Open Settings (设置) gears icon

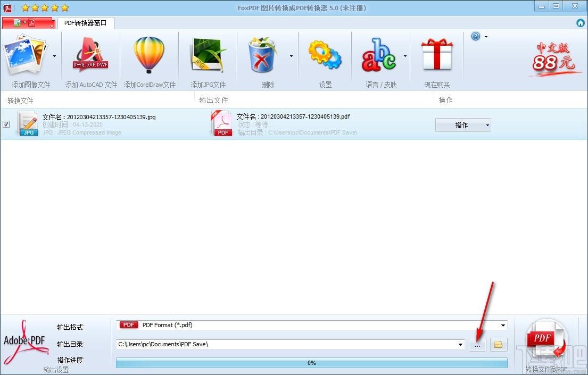325,55
